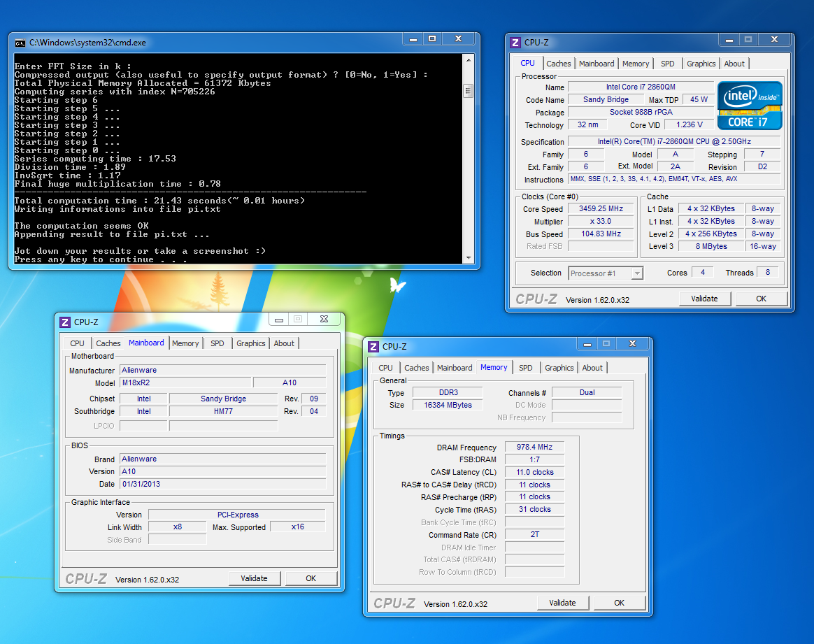
Task: Minimize the CPU tab CPU-Z window
Action: pos(729,39)
